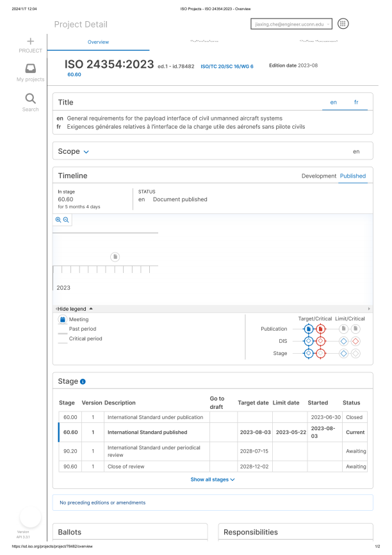Switch Title language to fr
This screenshot has height=555, width=392.
click(x=356, y=102)
